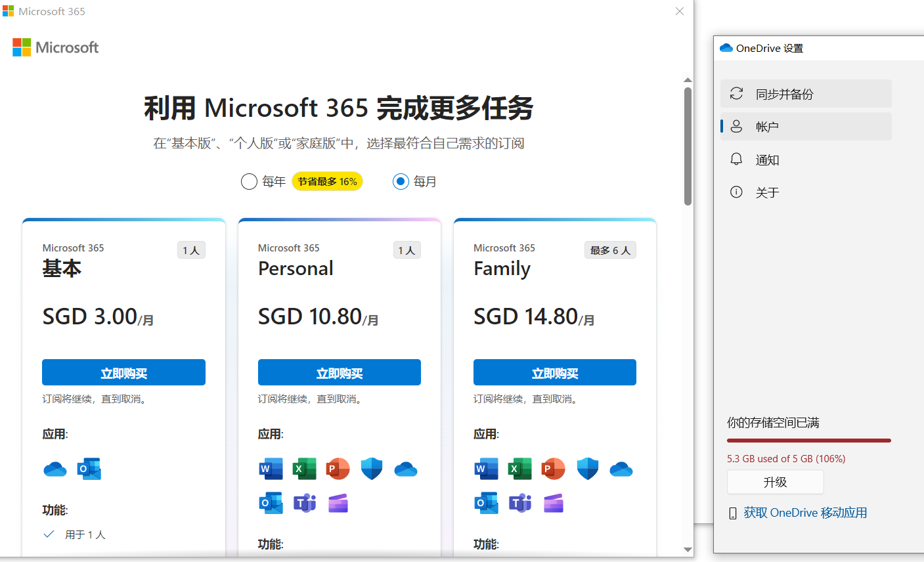
Task: Click the Word icon in the Family plan
Action: [x=486, y=469]
